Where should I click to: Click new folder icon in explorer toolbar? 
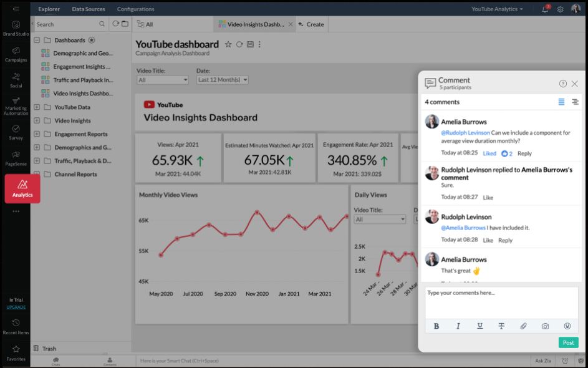[x=125, y=24]
